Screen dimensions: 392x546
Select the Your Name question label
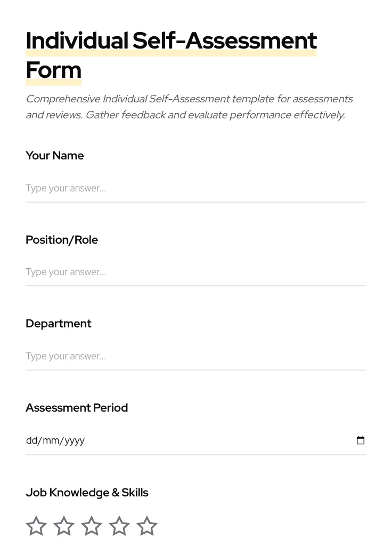coord(54,155)
